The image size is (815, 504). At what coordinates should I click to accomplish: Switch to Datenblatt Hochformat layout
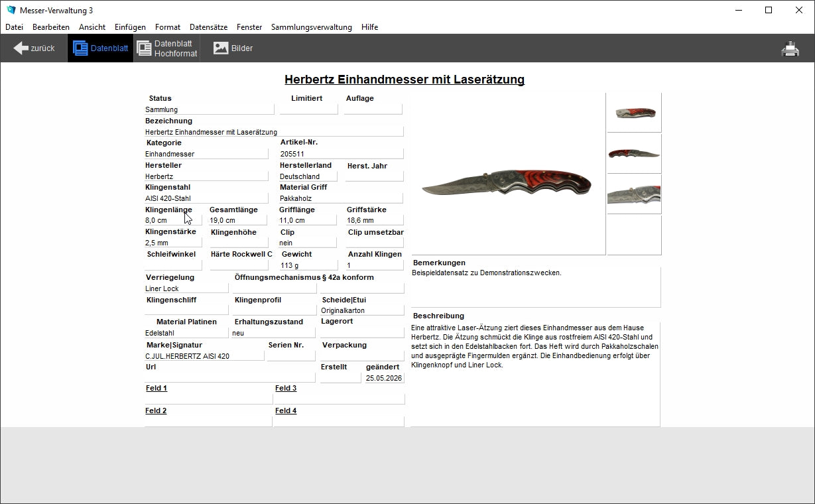click(x=167, y=48)
